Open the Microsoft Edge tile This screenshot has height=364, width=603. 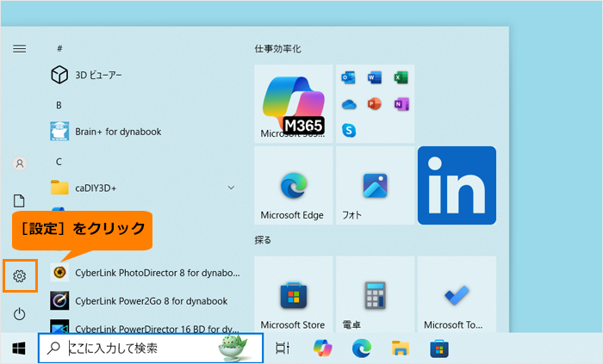294,186
